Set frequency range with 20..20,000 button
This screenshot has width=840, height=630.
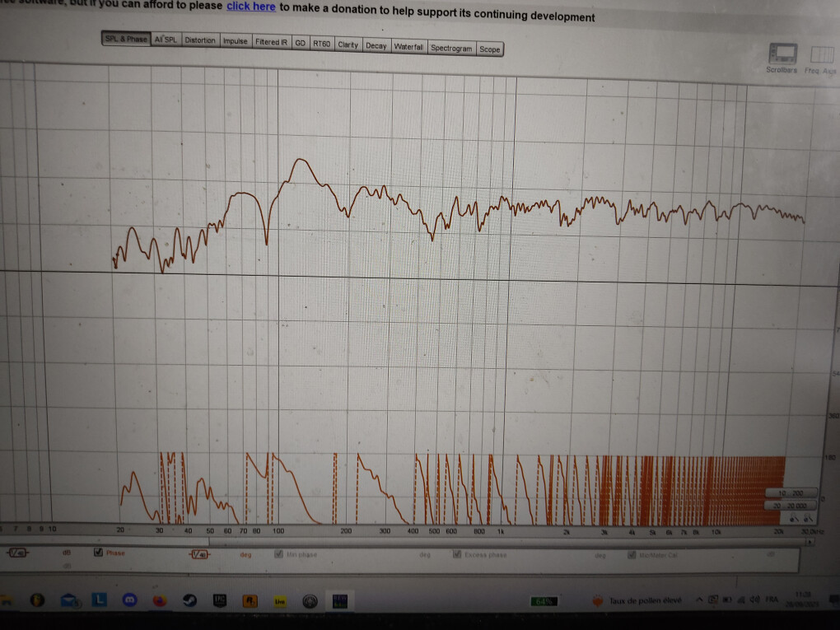790,505
